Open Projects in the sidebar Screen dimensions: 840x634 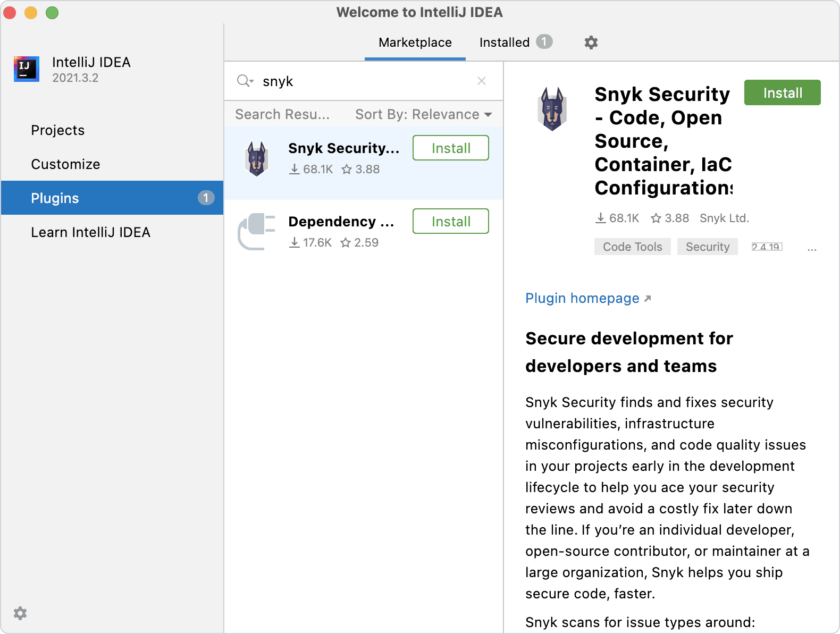coord(112,130)
